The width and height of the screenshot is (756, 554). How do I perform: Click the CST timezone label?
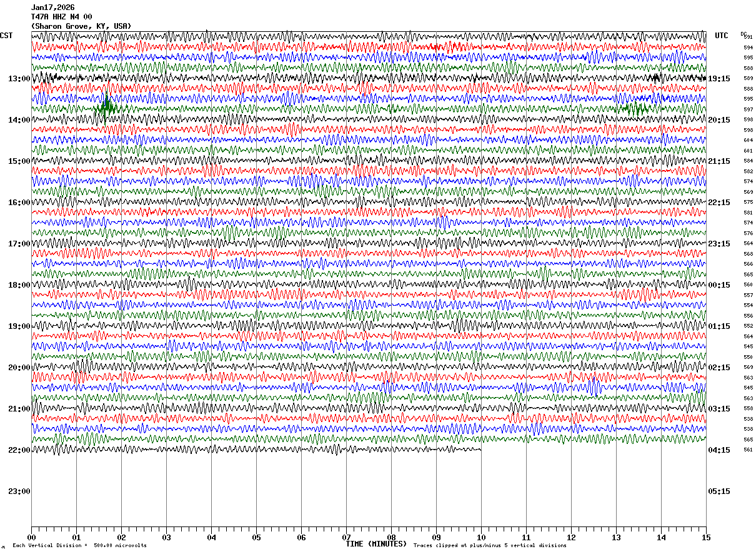[x=6, y=36]
